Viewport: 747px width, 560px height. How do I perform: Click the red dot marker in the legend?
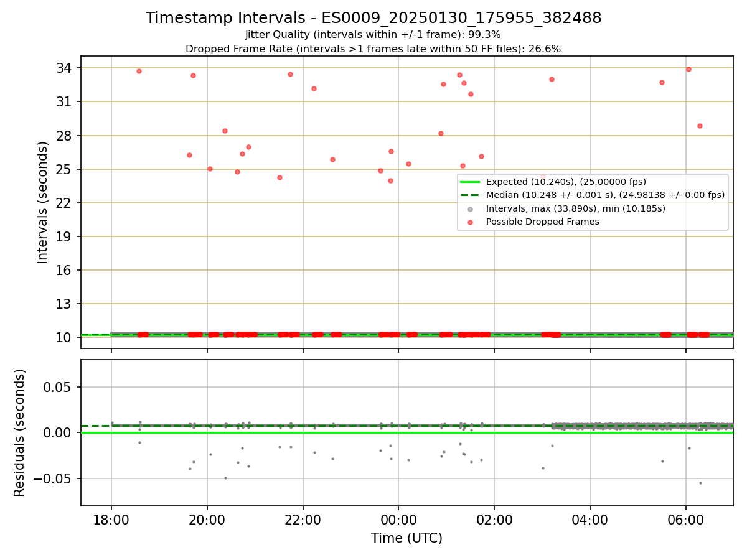471,222
